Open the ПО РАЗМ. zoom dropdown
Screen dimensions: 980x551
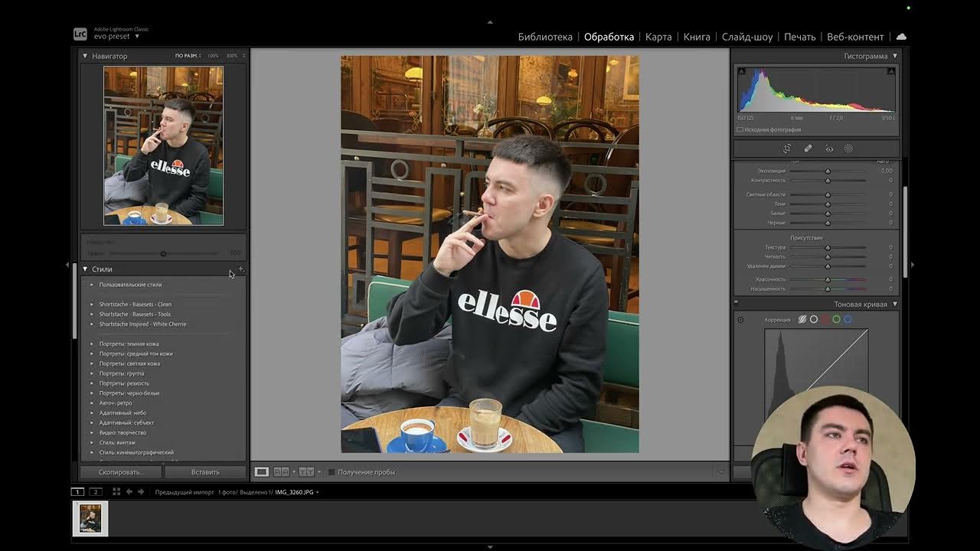click(x=188, y=56)
